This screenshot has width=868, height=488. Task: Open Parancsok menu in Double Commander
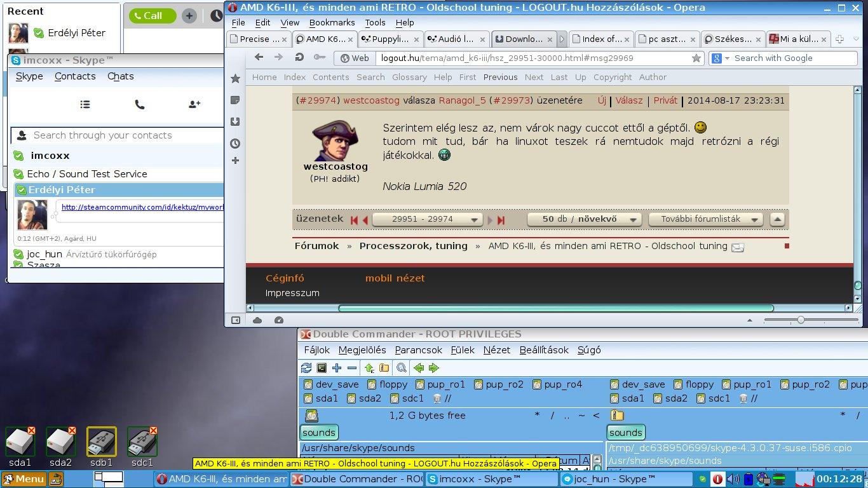[x=418, y=350]
